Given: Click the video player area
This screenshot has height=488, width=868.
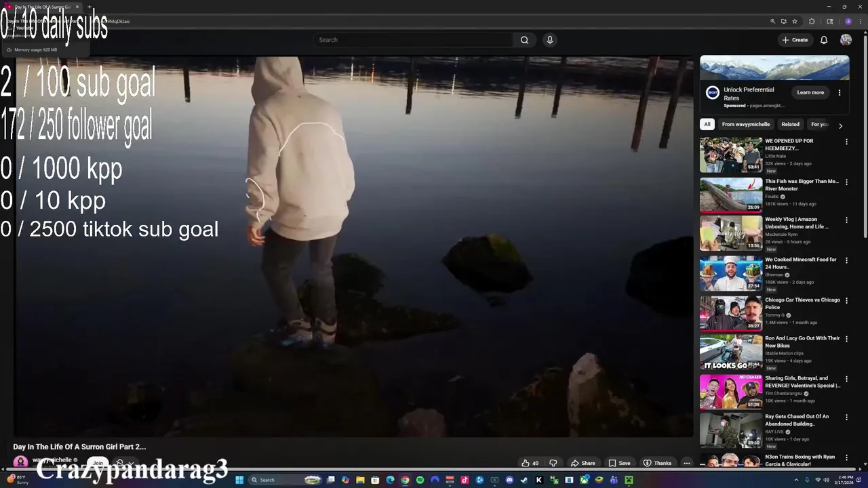Looking at the screenshot, I should point(353,247).
